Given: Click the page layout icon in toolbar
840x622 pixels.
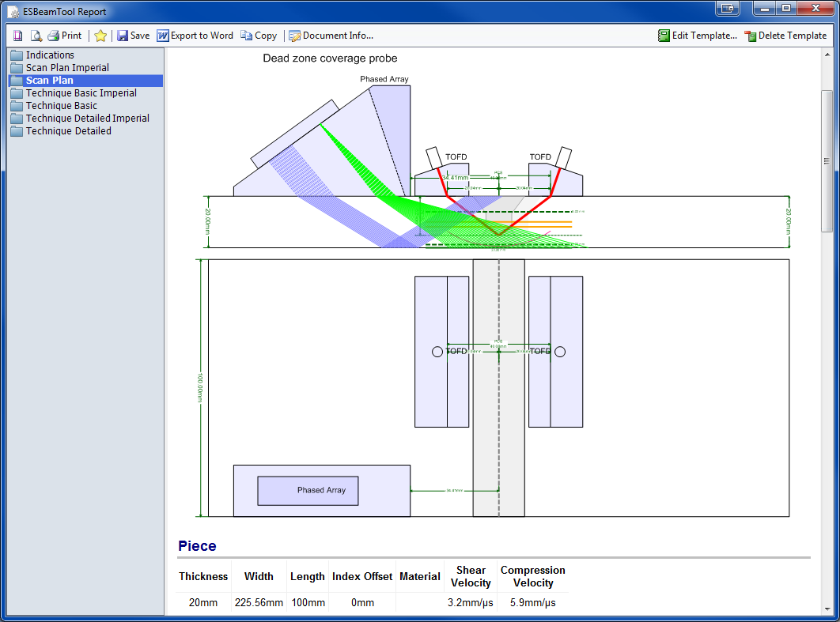Looking at the screenshot, I should tap(17, 36).
